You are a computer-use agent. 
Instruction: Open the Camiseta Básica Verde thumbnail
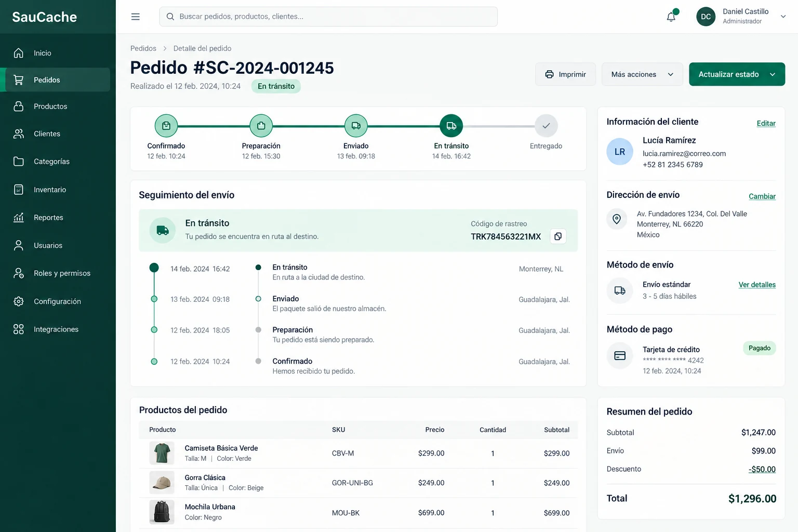tap(162, 453)
